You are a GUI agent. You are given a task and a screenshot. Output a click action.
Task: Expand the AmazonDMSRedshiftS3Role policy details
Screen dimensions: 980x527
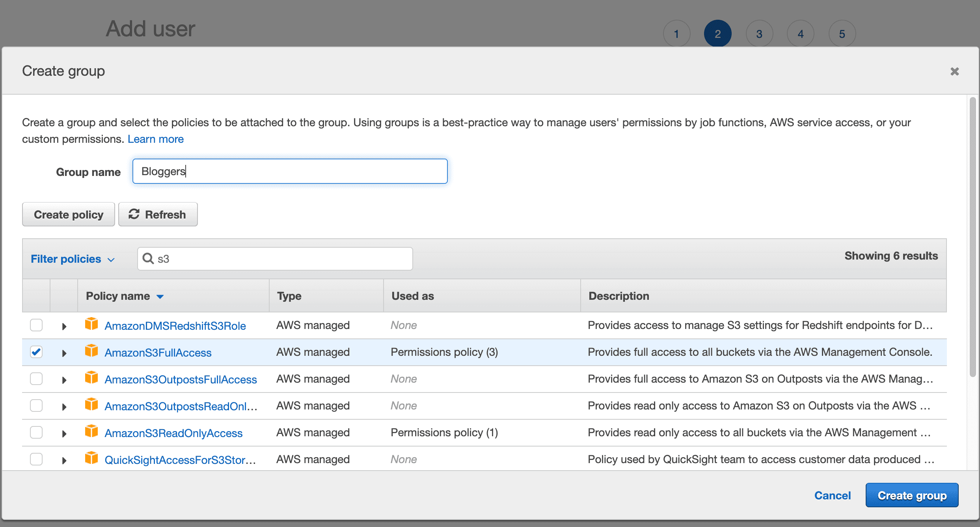click(x=64, y=326)
